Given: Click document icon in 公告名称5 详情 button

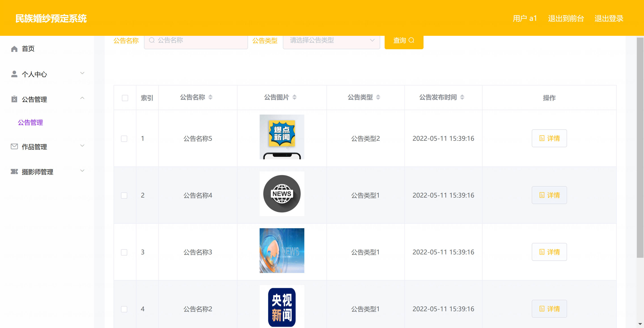Looking at the screenshot, I should coord(542,138).
